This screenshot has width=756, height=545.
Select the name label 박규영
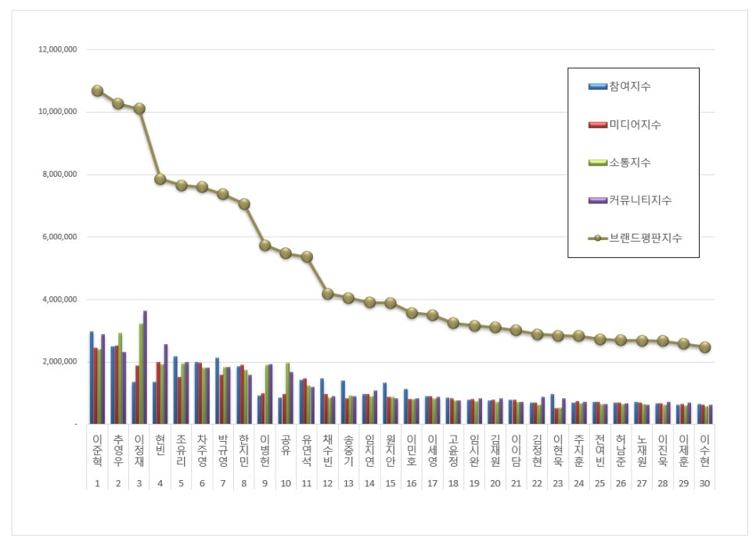(x=223, y=450)
